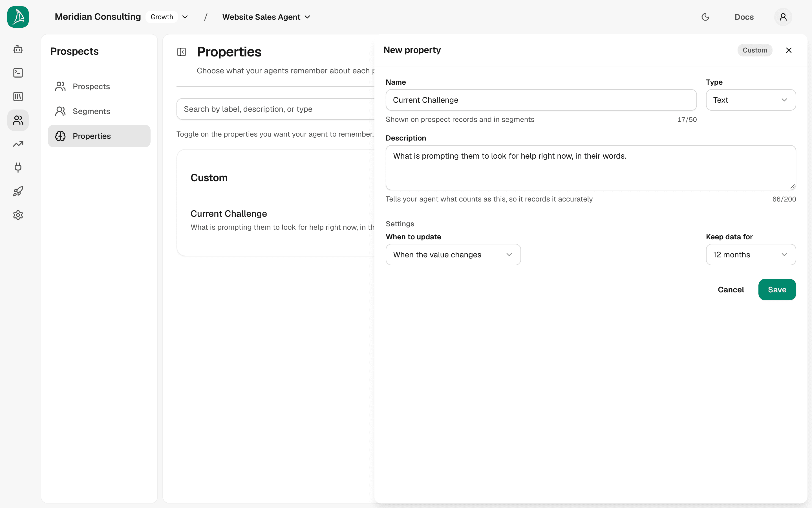Open the trending analytics sidebar icon

18,144
